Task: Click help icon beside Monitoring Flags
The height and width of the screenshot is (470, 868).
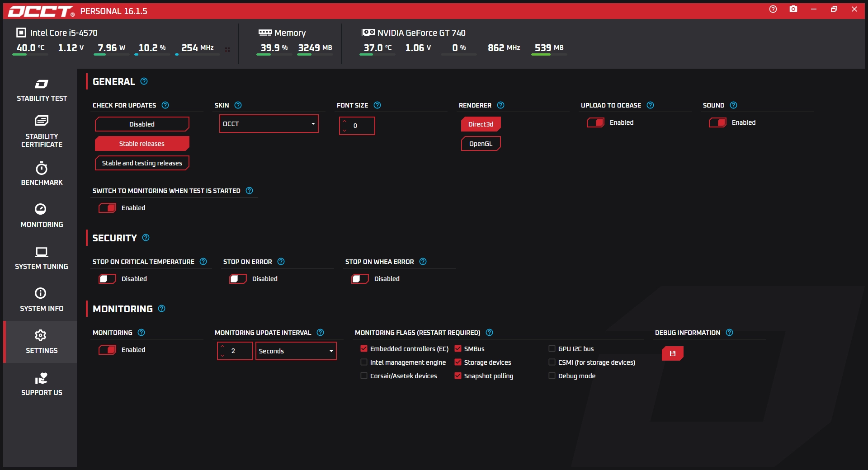Action: (x=490, y=333)
